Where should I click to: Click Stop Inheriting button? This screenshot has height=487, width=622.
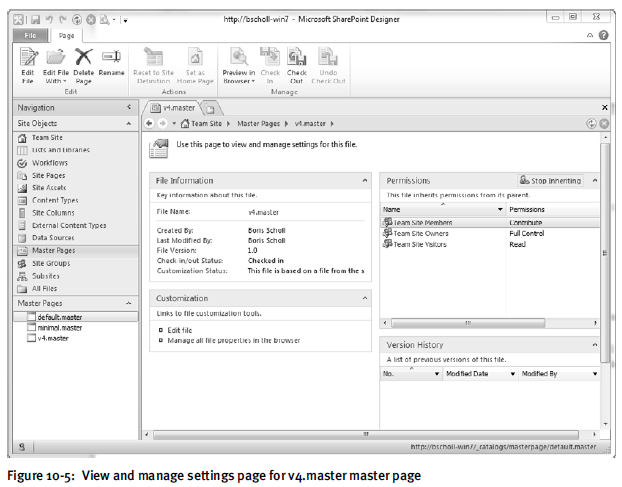pyautogui.click(x=551, y=180)
